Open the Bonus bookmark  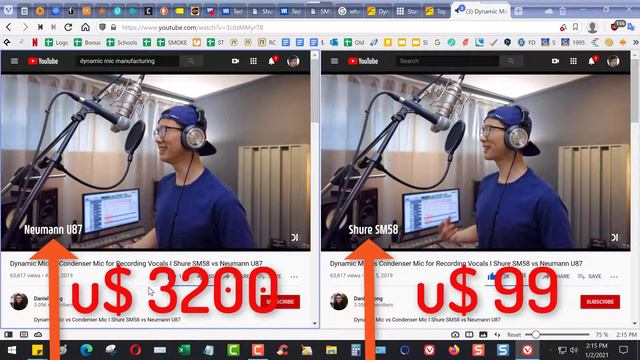coord(87,42)
